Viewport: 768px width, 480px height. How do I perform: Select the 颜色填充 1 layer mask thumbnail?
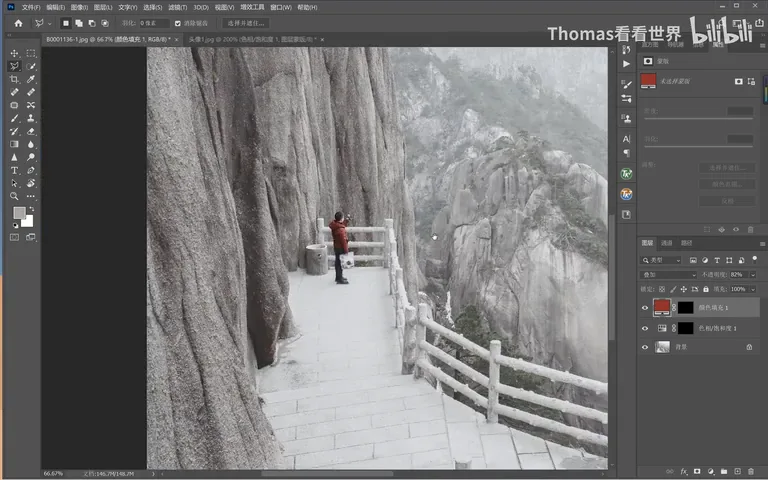(x=686, y=308)
